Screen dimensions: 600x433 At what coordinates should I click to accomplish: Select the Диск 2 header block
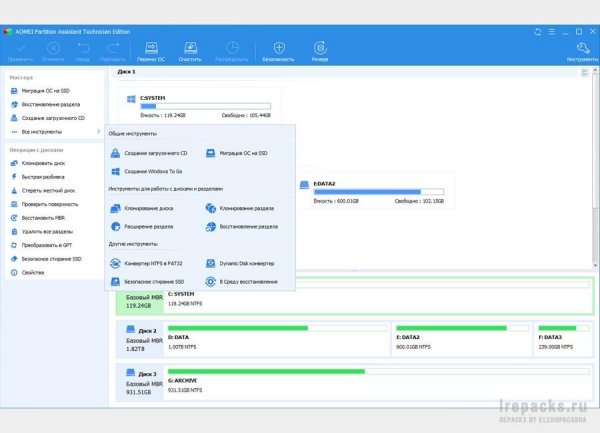click(x=140, y=340)
